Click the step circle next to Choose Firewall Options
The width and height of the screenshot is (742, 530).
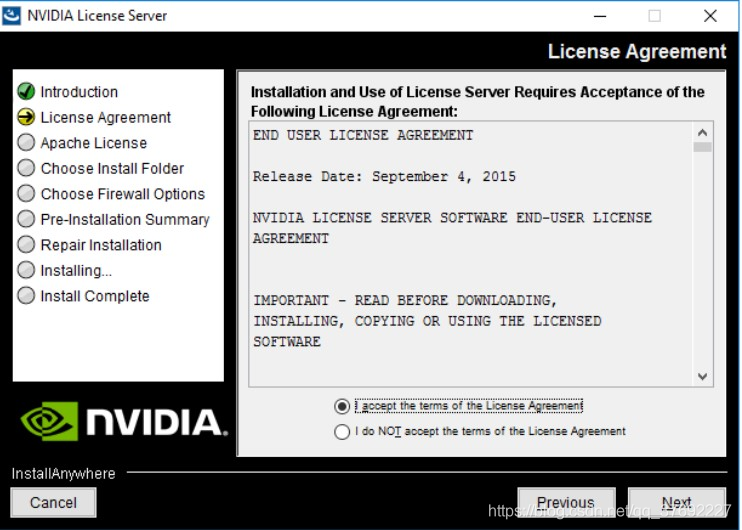[x=26, y=194]
